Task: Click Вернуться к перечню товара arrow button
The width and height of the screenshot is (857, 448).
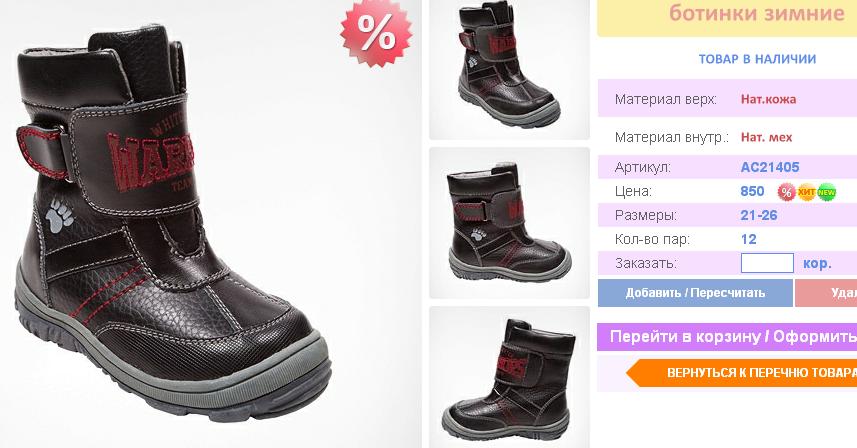Action: pyautogui.click(x=742, y=373)
